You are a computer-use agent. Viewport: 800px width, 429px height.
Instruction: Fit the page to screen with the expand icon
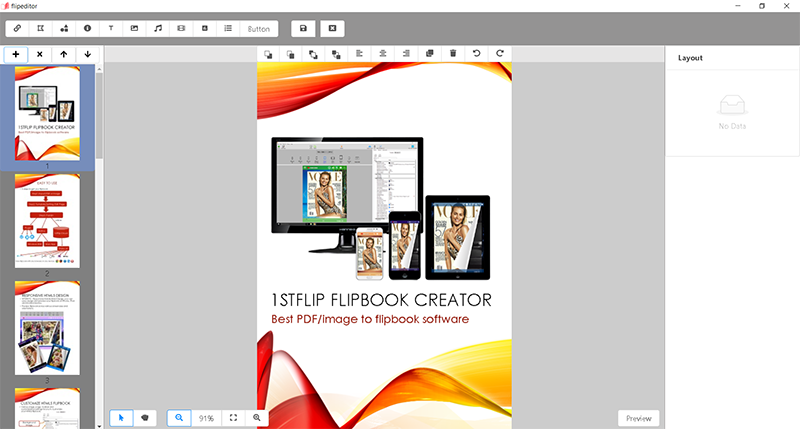tap(233, 418)
